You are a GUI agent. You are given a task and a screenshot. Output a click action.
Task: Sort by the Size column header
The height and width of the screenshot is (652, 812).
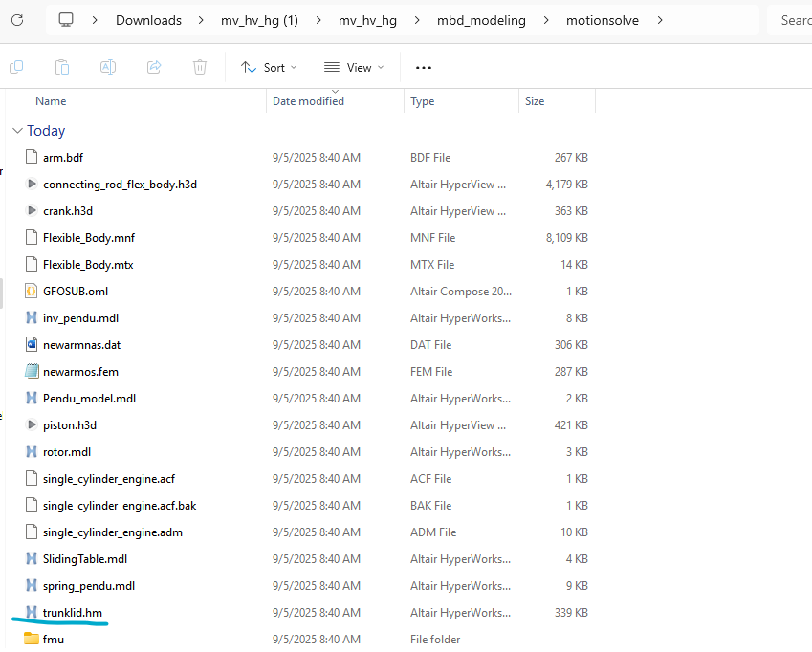pos(535,101)
